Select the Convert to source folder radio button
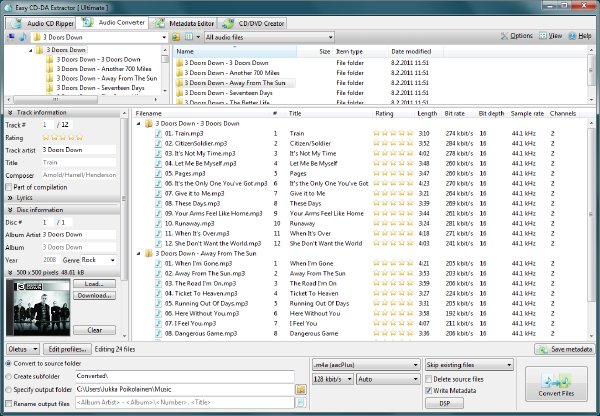The width and height of the screenshot is (600, 416). 8,364
